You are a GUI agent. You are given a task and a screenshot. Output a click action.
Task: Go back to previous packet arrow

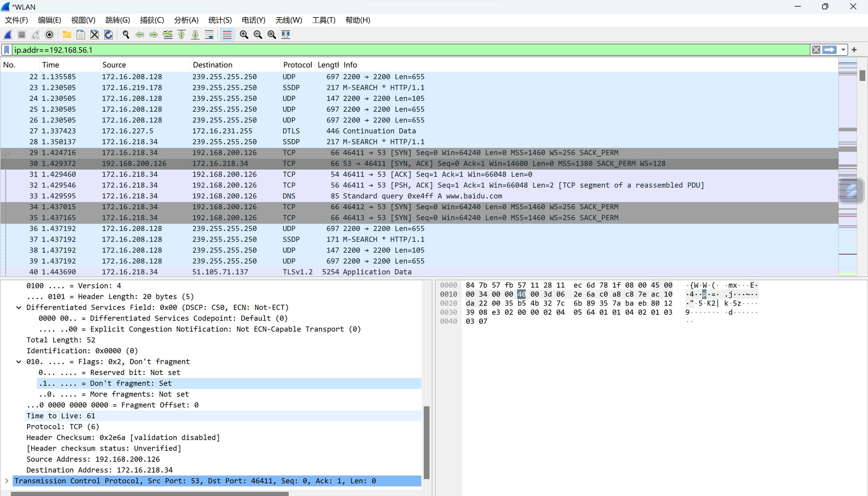(140, 34)
